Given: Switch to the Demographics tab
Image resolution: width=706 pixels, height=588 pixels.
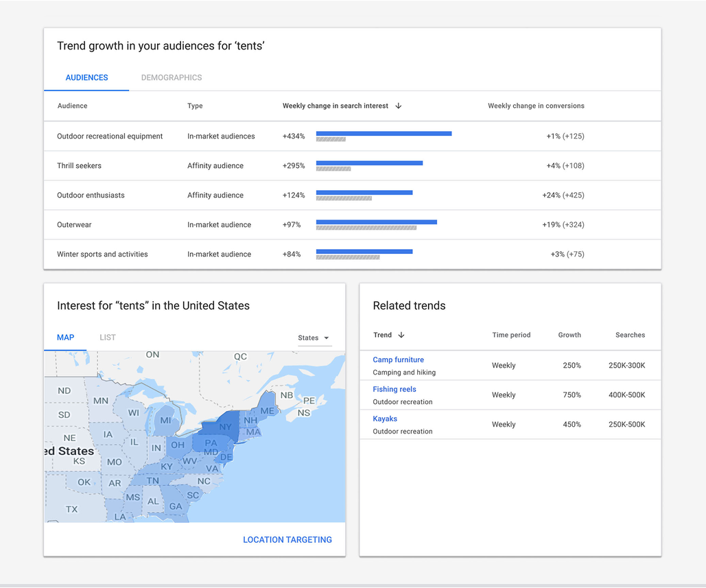Looking at the screenshot, I should [172, 78].
